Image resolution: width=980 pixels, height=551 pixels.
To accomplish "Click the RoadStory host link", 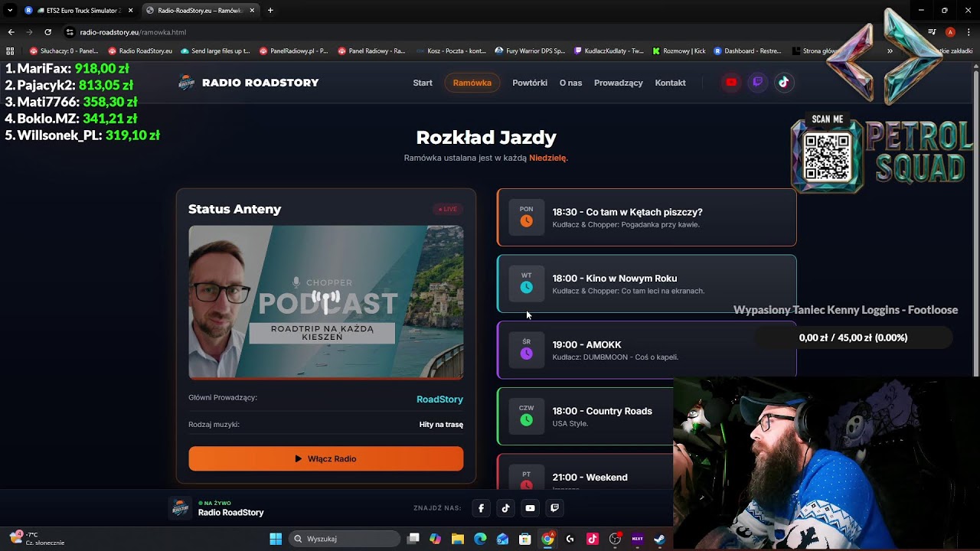I will coord(439,399).
